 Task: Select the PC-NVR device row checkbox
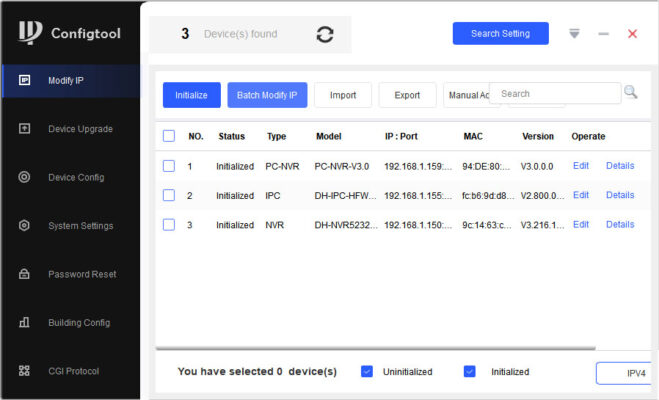coord(169,166)
